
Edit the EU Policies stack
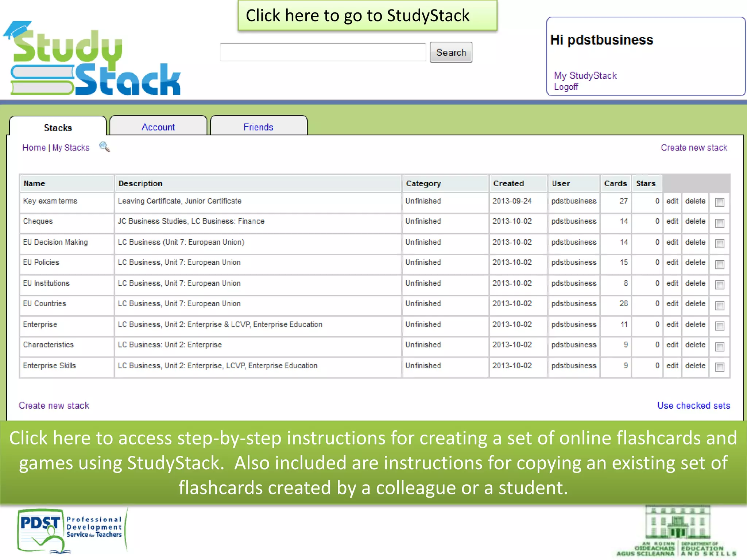click(672, 262)
